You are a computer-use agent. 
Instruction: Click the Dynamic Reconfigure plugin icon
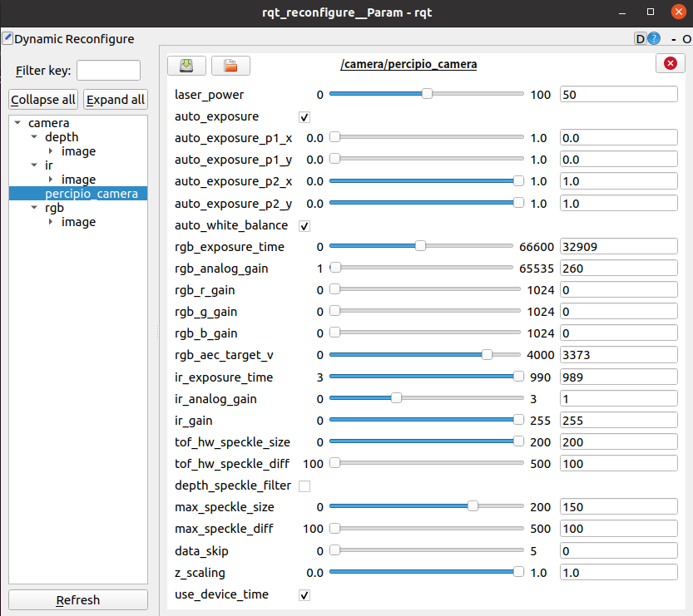point(7,38)
